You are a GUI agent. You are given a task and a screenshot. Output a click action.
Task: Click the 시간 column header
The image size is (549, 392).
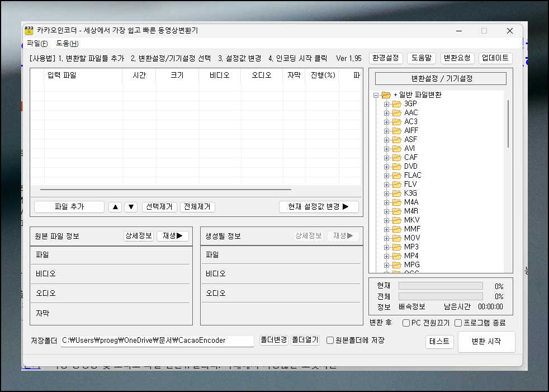139,75
